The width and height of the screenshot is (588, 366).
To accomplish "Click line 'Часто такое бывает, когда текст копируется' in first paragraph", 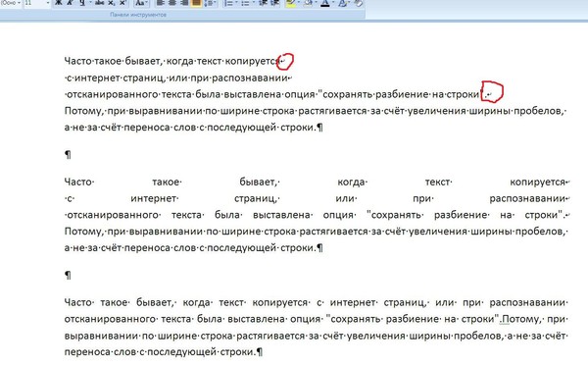I will pyautogui.click(x=172, y=61).
